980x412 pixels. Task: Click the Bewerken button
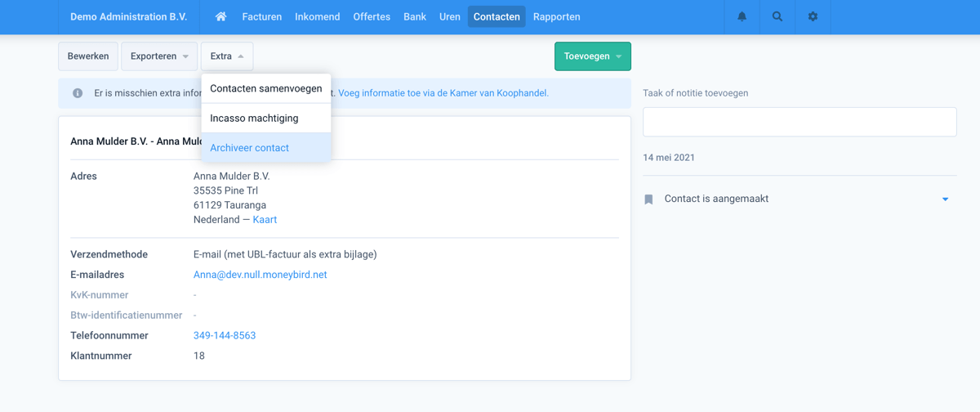pyautogui.click(x=88, y=56)
